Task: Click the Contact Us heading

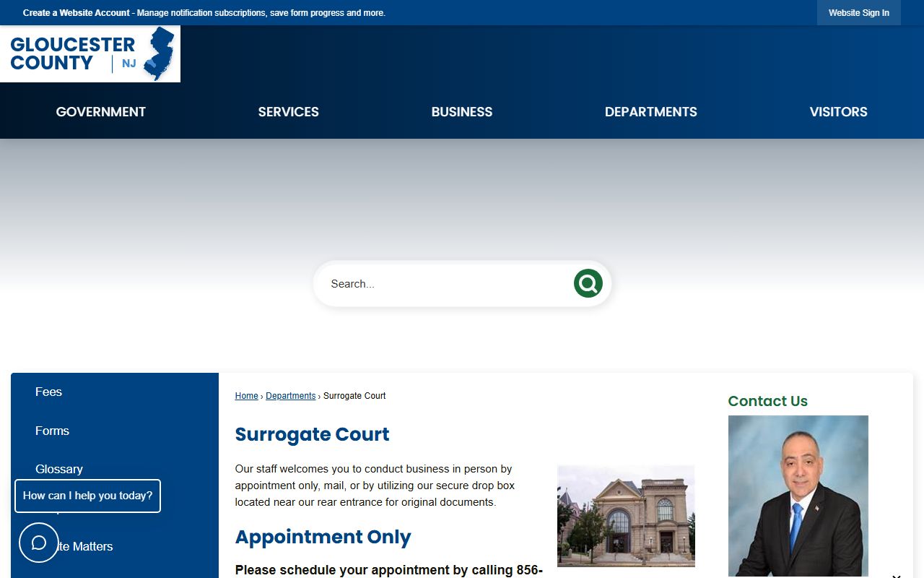Action: pyautogui.click(x=767, y=401)
